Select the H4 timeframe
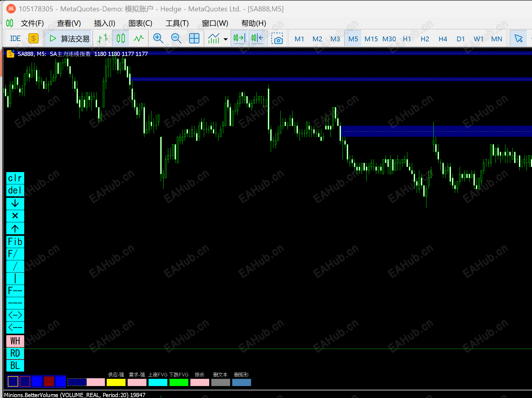The height and width of the screenshot is (398, 532). coord(443,39)
